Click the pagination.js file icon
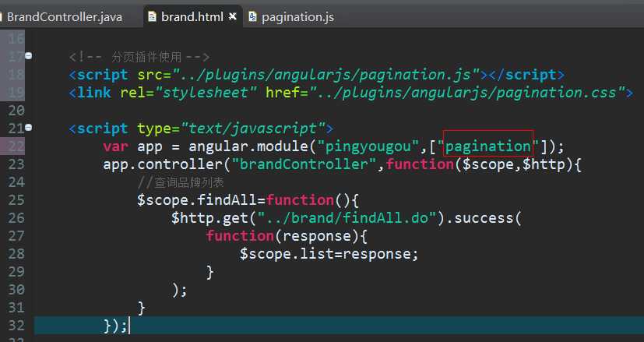The image size is (644, 342). (x=252, y=16)
